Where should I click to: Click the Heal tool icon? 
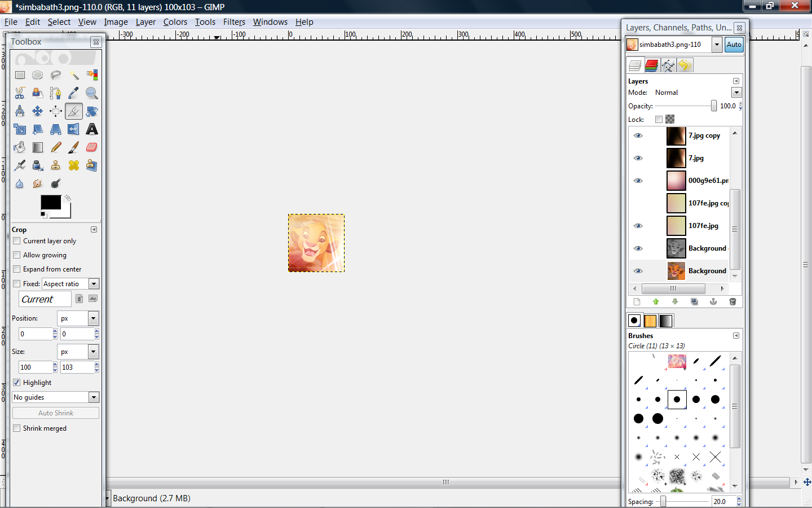pyautogui.click(x=73, y=165)
